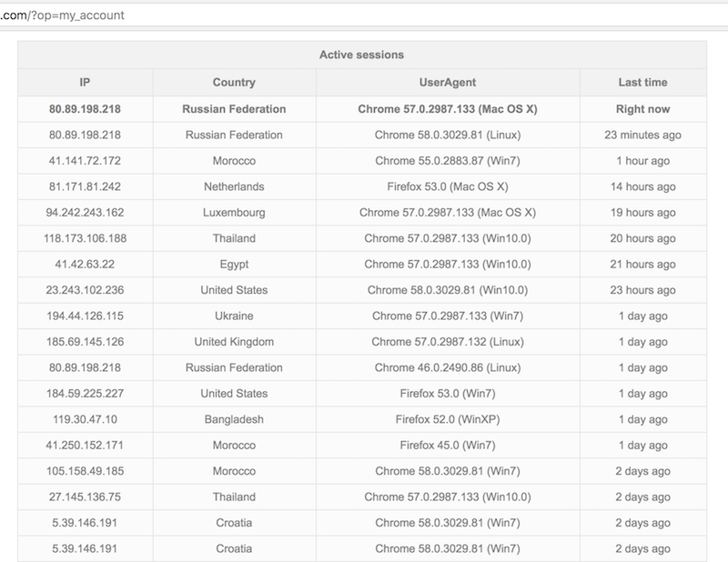Click the Bangladesh country cell

234,419
